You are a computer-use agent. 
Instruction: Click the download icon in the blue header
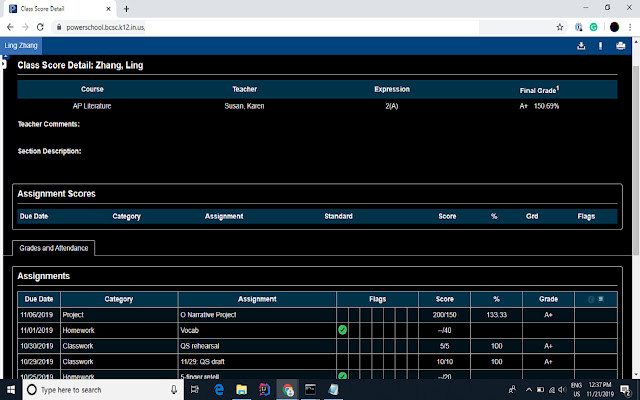click(x=581, y=46)
